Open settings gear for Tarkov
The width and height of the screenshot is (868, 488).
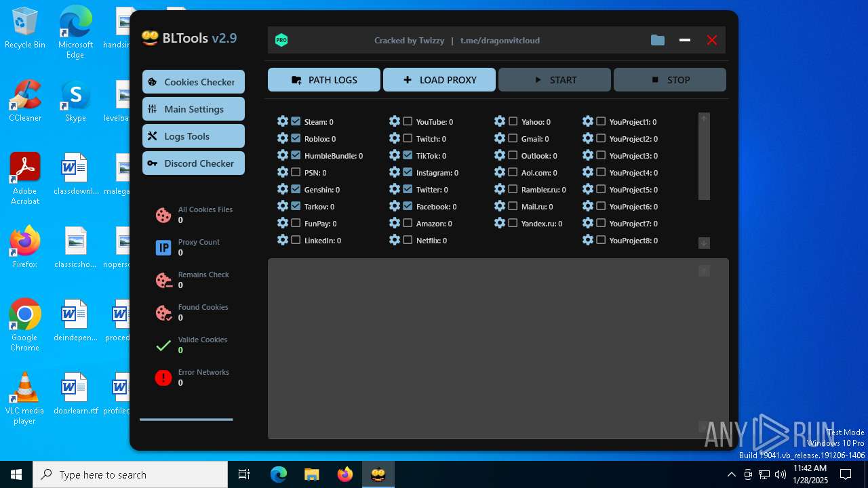[x=283, y=206]
